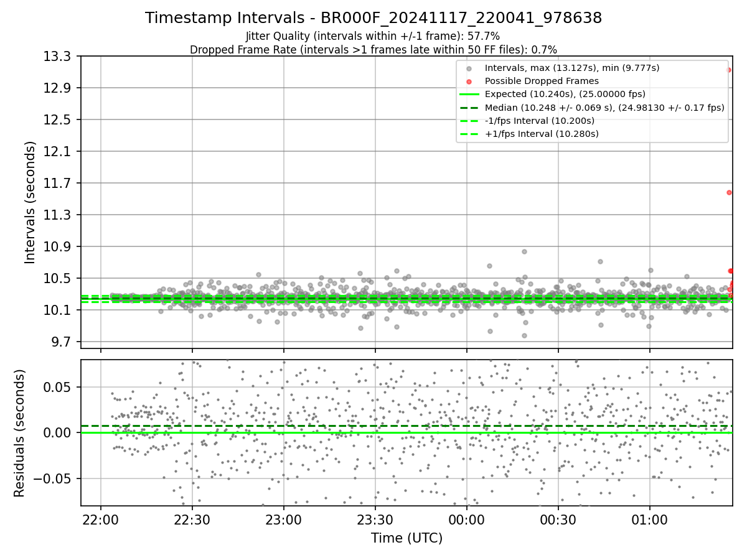
Task: Click the gray legend marker for Intervals
Action: point(469,68)
